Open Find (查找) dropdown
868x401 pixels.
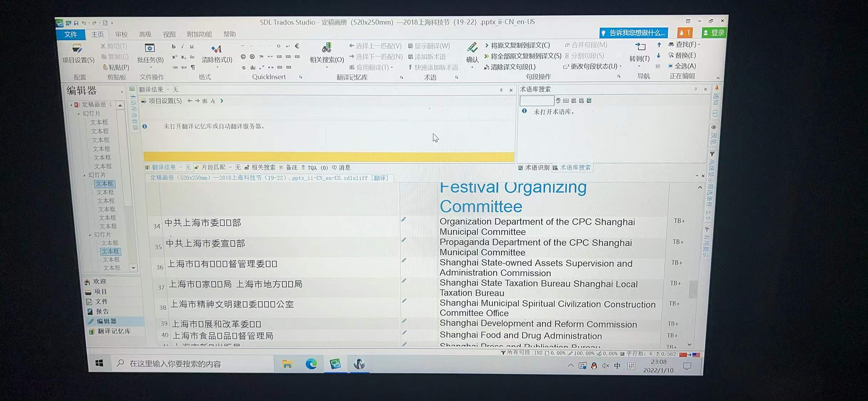[684, 45]
